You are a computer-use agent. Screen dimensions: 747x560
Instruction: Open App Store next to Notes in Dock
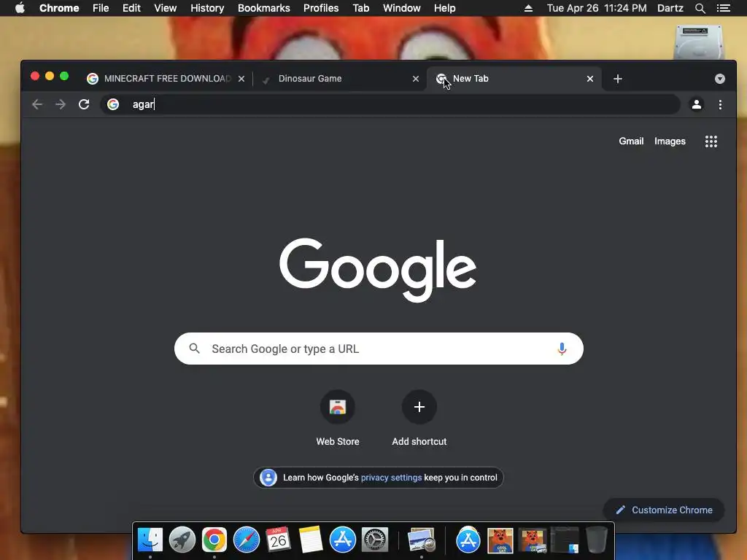(x=343, y=540)
